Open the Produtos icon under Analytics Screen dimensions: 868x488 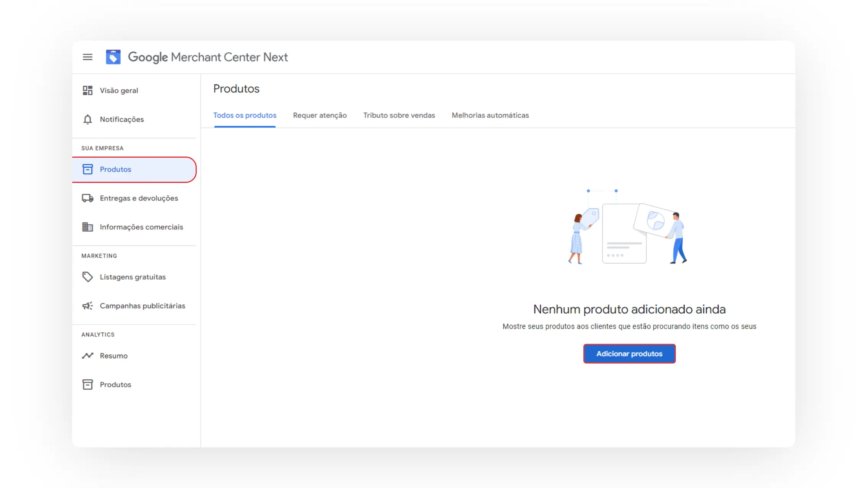(87, 385)
